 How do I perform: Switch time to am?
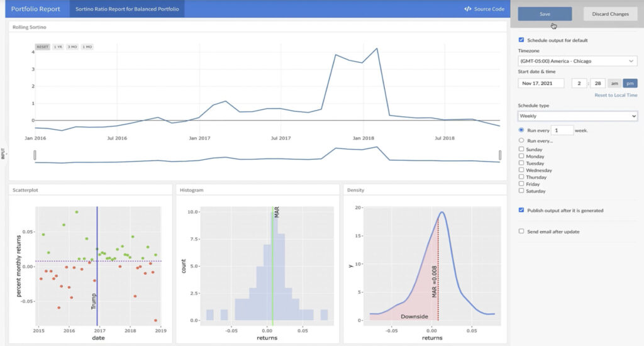pos(613,83)
